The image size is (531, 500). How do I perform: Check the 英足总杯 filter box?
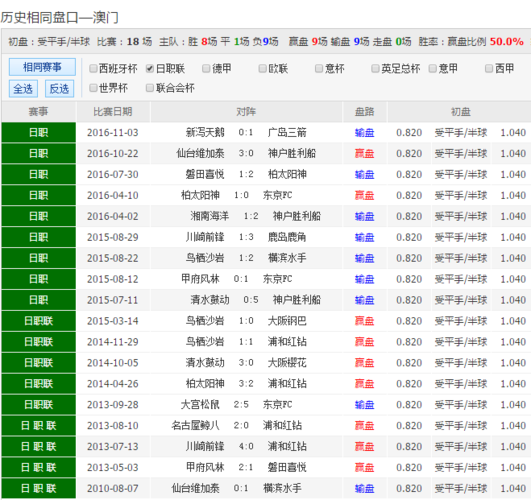(x=375, y=69)
